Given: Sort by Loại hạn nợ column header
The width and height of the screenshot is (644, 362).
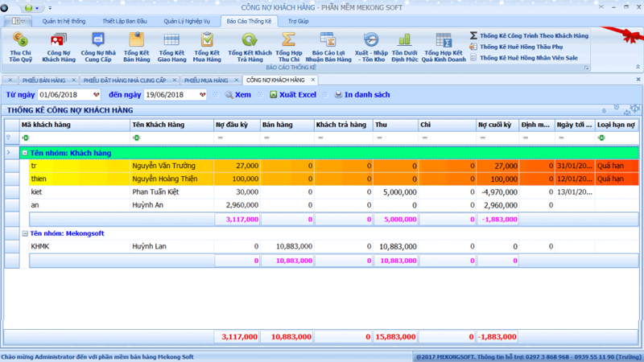Looking at the screenshot, I should (617, 125).
